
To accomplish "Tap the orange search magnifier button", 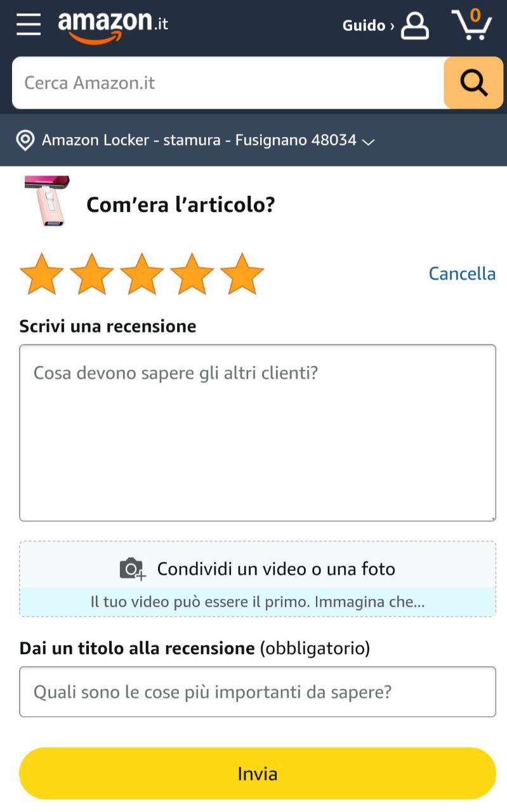I will coord(473,82).
